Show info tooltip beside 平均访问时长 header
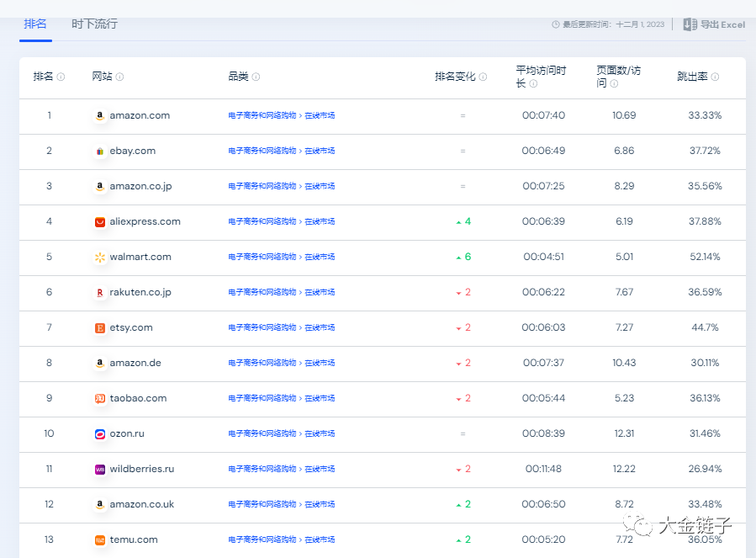The width and height of the screenshot is (756, 558). 533,83
